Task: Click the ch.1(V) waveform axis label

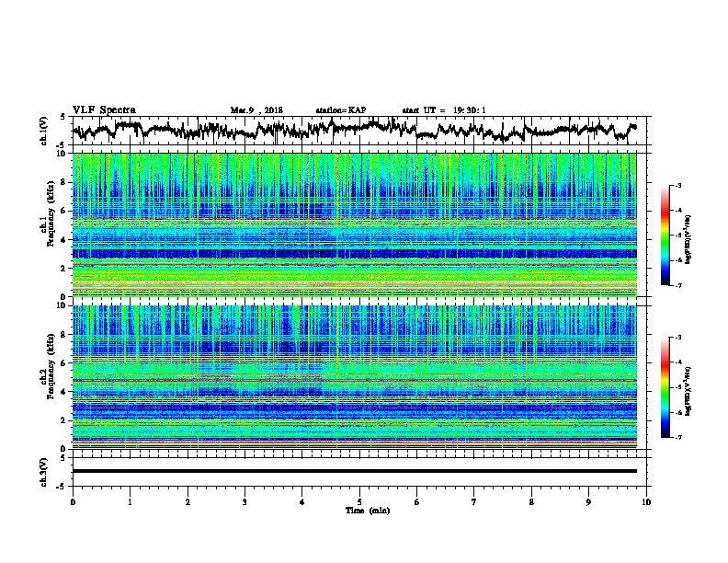Action: pyautogui.click(x=44, y=131)
